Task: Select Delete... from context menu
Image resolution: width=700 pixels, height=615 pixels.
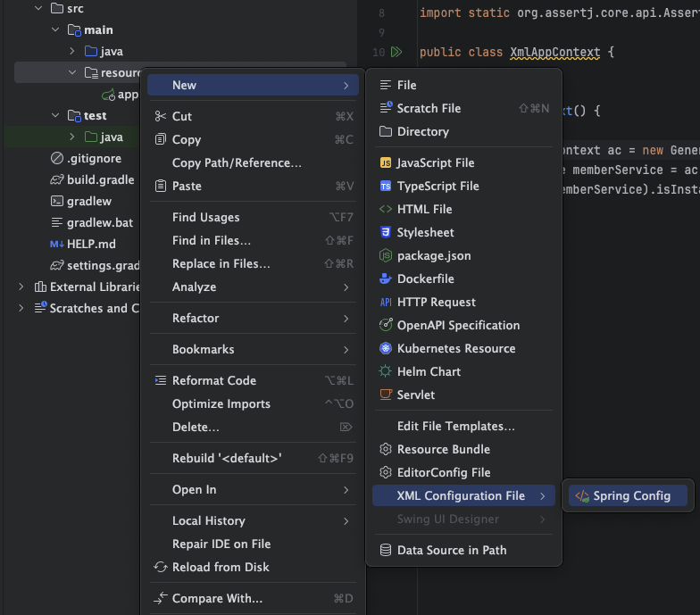Action: pos(254,427)
